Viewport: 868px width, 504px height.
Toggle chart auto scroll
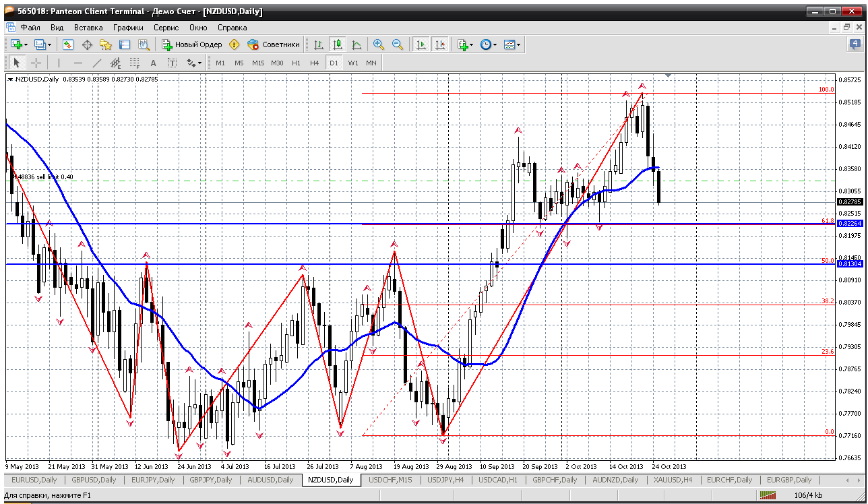421,44
